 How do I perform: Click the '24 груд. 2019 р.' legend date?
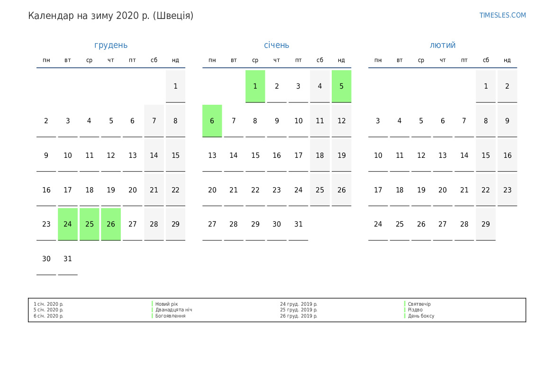(299, 304)
